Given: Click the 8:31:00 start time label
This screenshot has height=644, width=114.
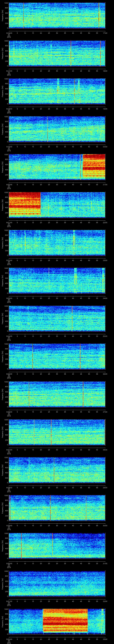Looking at the screenshot, I should pos(9,601).
